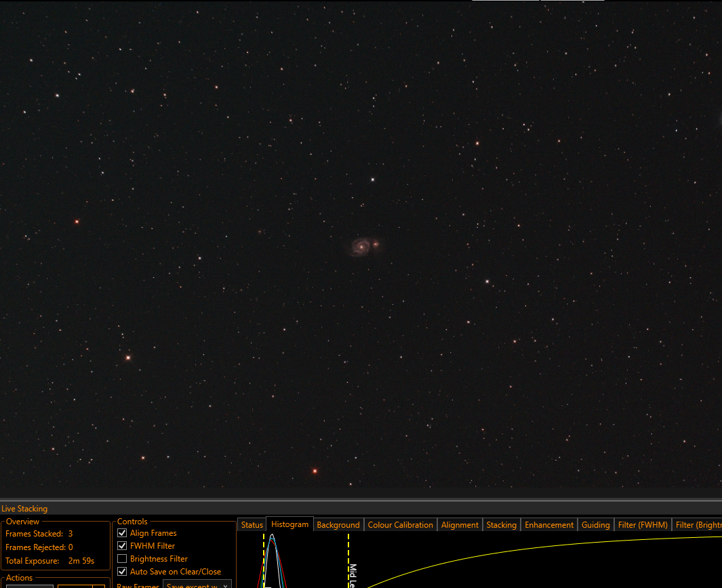Uncheck the FWHM Filter option

point(122,546)
